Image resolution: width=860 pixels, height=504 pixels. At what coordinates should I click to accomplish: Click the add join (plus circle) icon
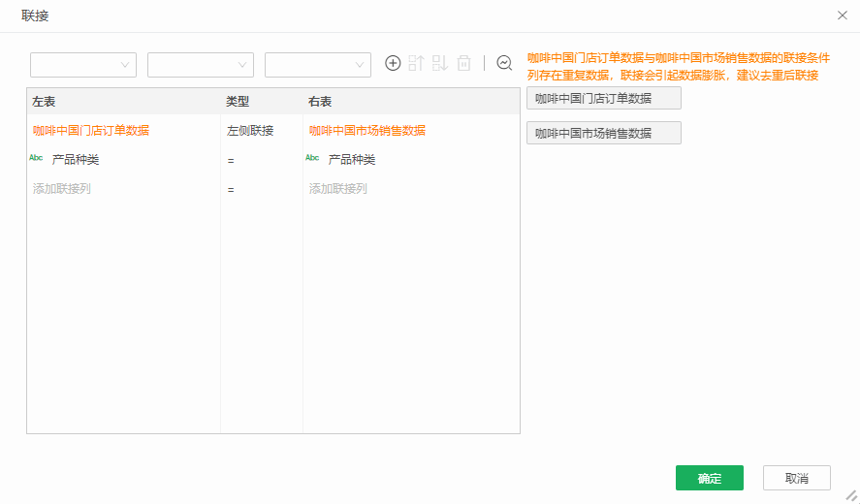pos(393,63)
